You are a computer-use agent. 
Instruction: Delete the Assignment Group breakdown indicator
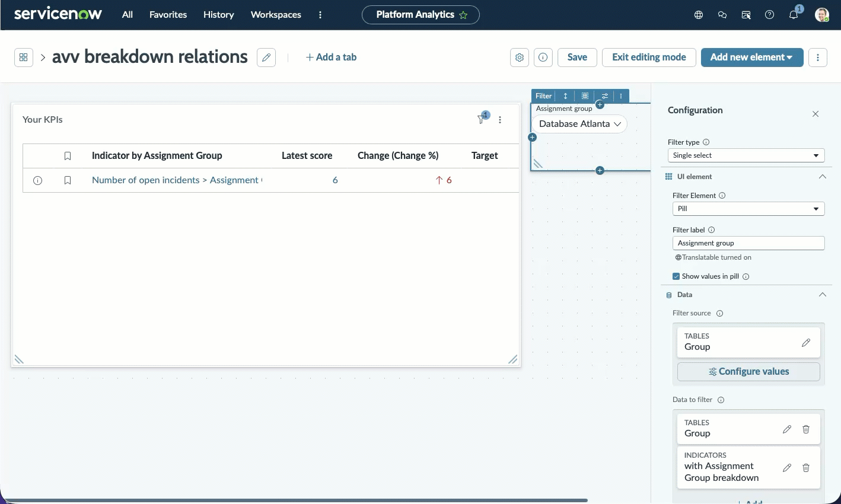806,468
